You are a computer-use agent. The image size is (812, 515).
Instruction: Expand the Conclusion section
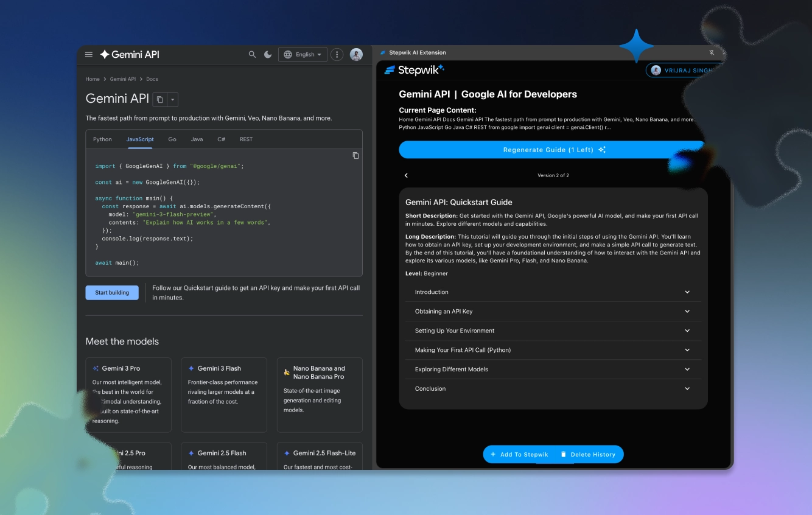(553, 388)
